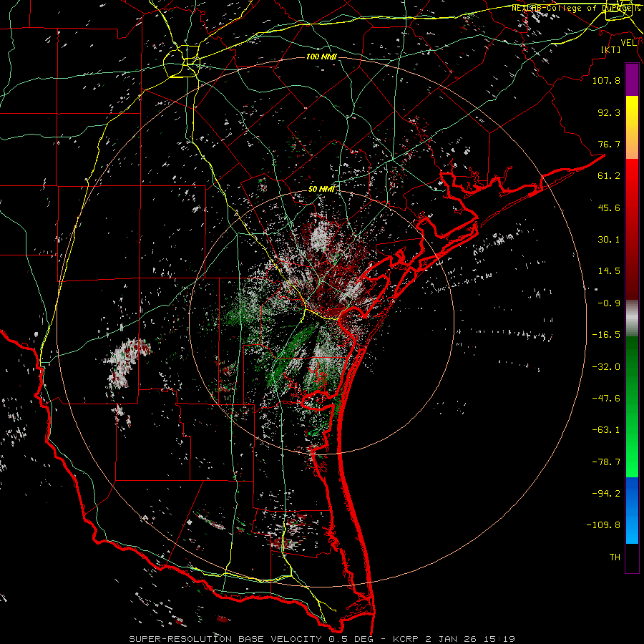Viewport: 644px width, 644px height.
Task: Click the 45.6 velocity scale value
Action: pos(609,208)
